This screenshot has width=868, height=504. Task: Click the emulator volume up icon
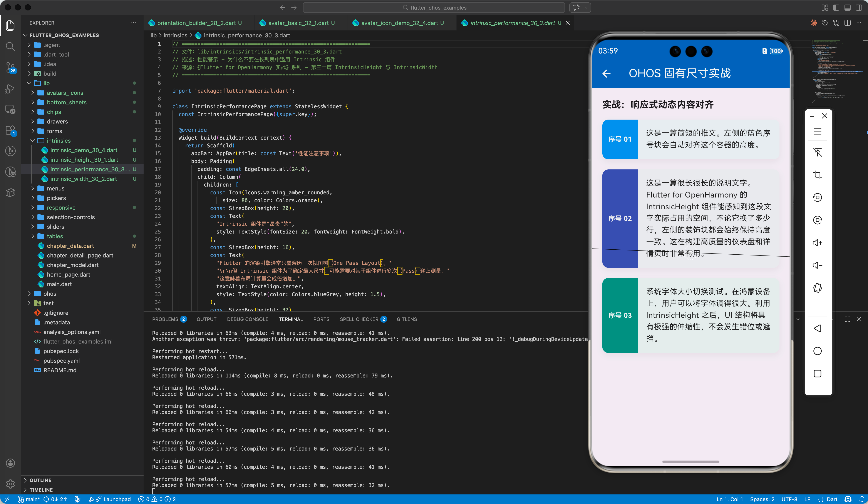[817, 243]
